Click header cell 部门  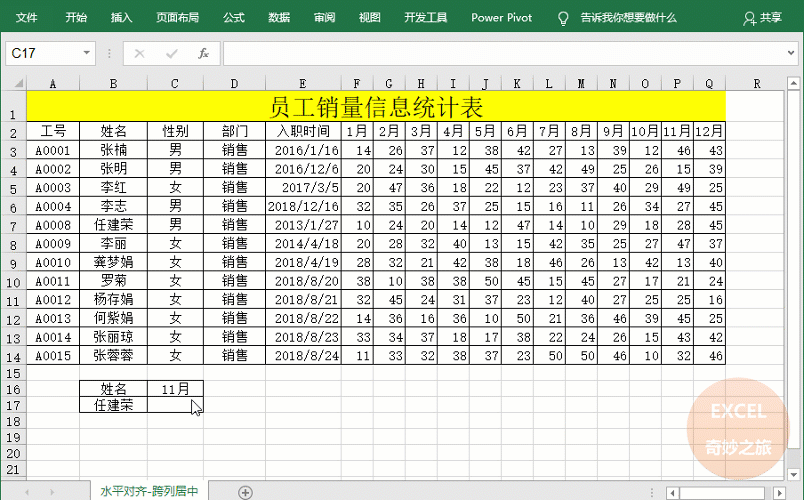(x=234, y=131)
